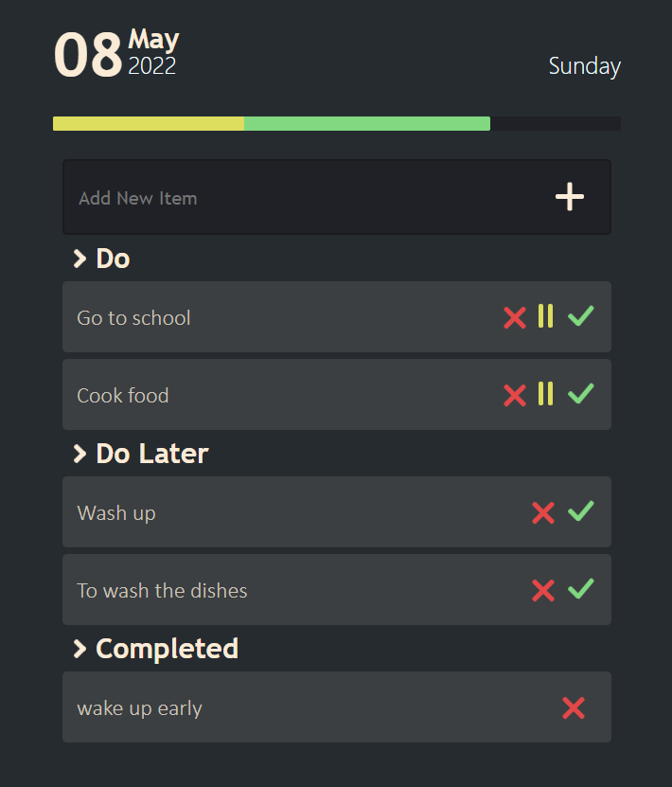The height and width of the screenshot is (787, 672).
Task: Complete the "Wash up" task
Action: coord(581,512)
